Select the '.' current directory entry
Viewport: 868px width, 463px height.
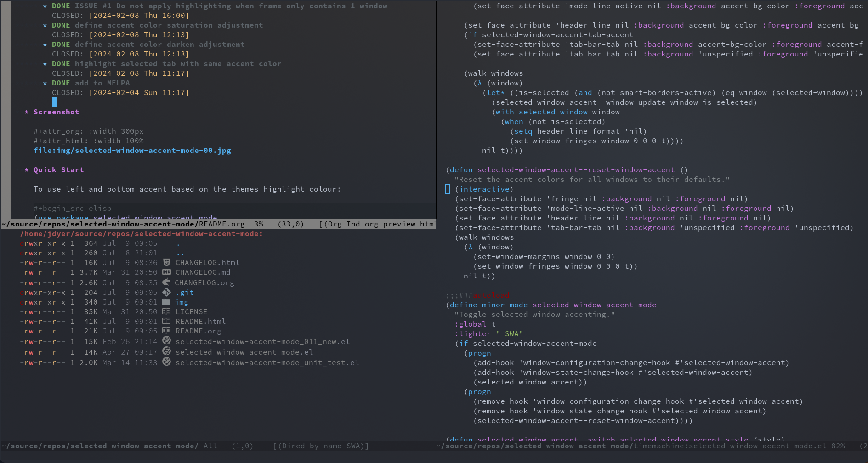click(178, 244)
